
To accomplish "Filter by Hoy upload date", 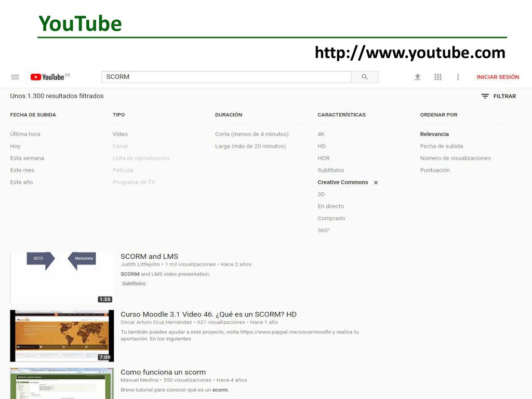I will click(x=15, y=146).
